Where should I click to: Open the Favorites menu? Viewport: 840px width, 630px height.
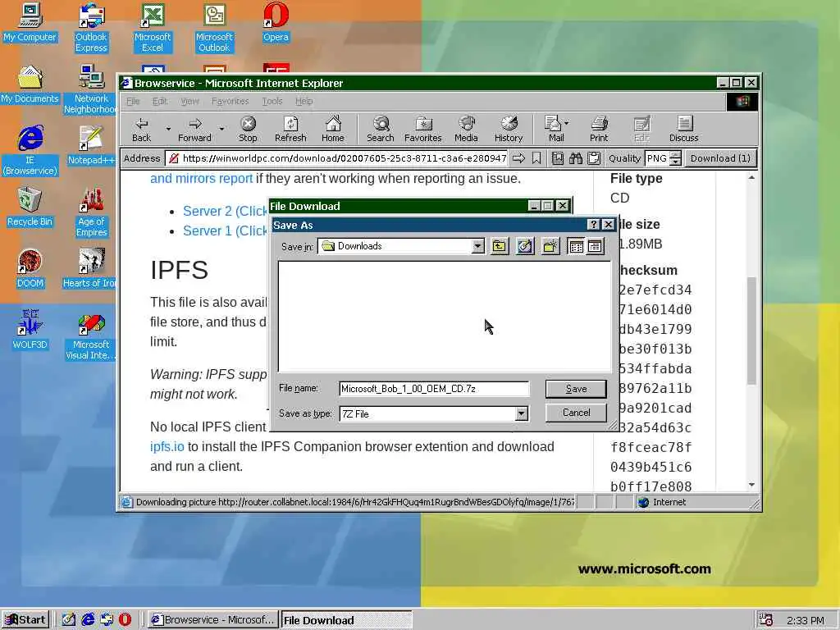[x=230, y=101]
